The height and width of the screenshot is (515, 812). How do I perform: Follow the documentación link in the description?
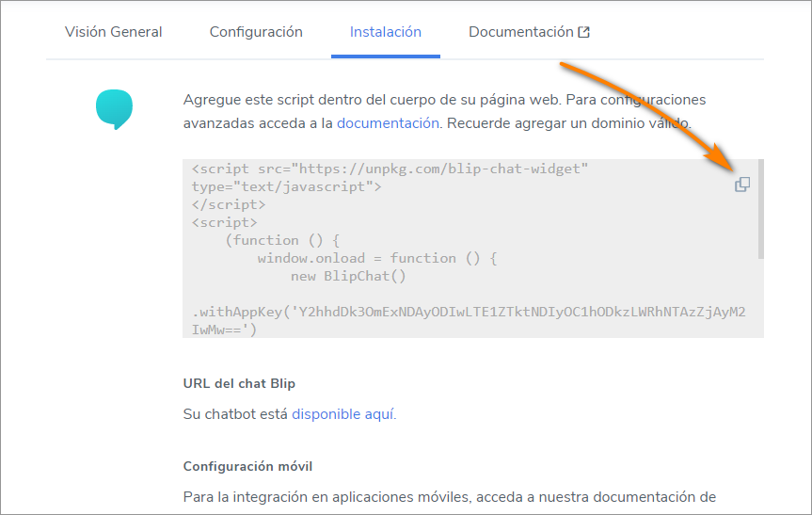[x=388, y=123]
